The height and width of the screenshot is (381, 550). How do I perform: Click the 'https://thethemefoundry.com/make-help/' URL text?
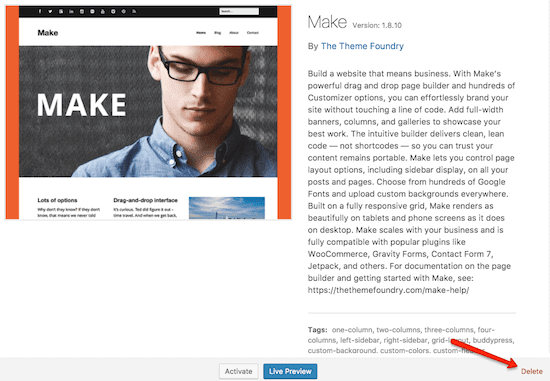click(x=388, y=290)
